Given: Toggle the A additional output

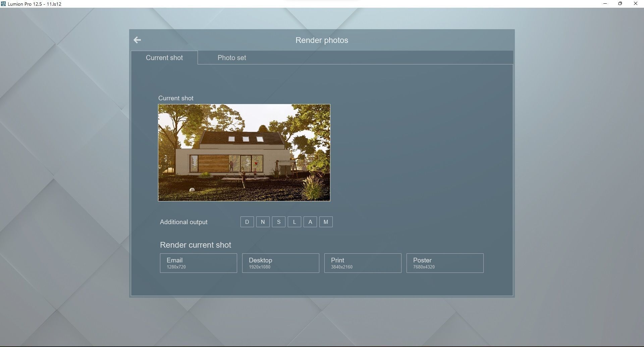Looking at the screenshot, I should point(310,222).
